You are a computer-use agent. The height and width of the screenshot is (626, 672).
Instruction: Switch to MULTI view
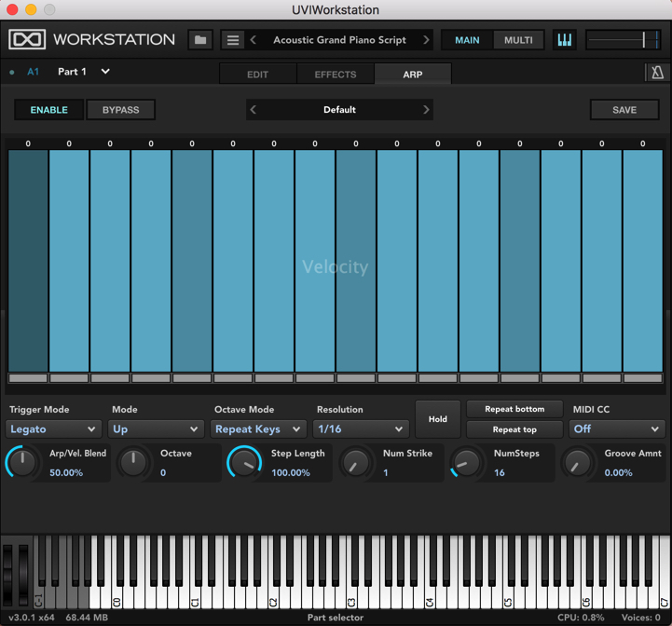point(518,40)
